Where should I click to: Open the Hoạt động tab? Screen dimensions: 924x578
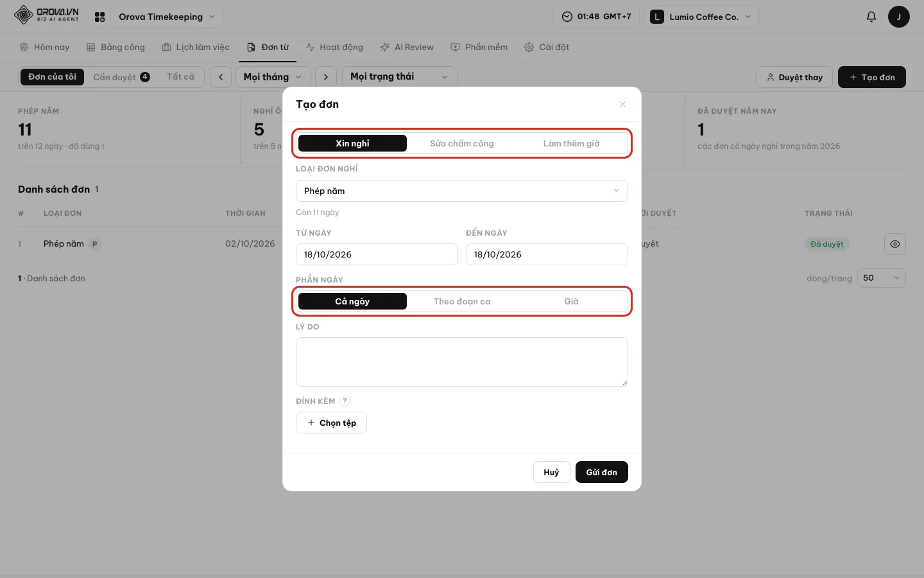(x=334, y=47)
